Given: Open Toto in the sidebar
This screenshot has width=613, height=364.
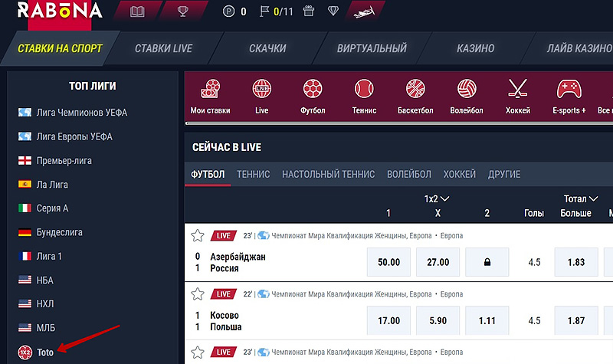Looking at the screenshot, I should [36, 353].
